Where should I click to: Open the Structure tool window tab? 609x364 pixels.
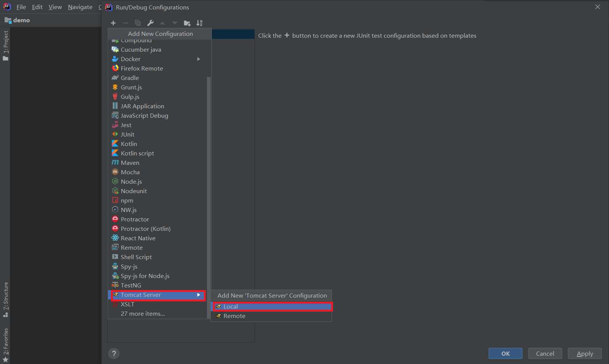[x=5, y=299]
